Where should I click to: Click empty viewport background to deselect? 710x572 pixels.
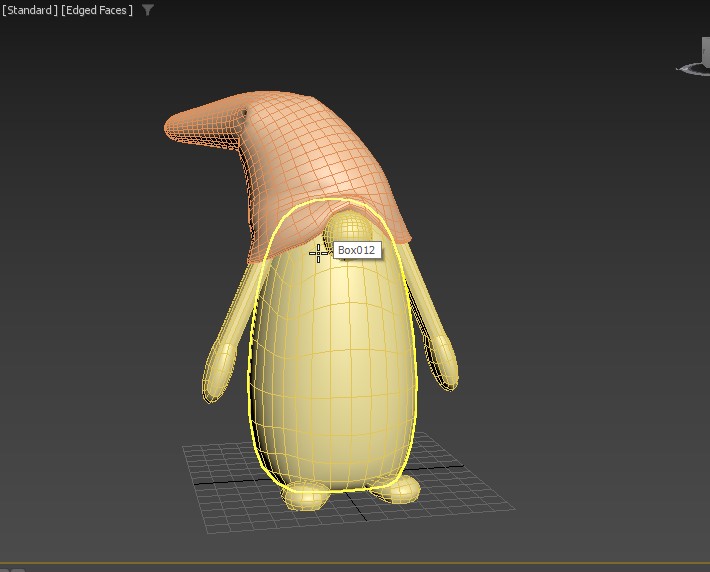pos(580,250)
